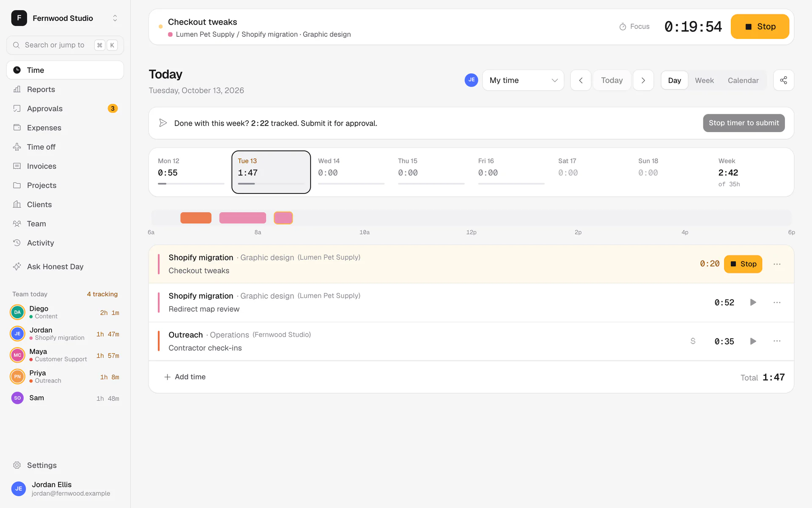The width and height of the screenshot is (812, 508).
Task: Click Add time
Action: click(185, 377)
